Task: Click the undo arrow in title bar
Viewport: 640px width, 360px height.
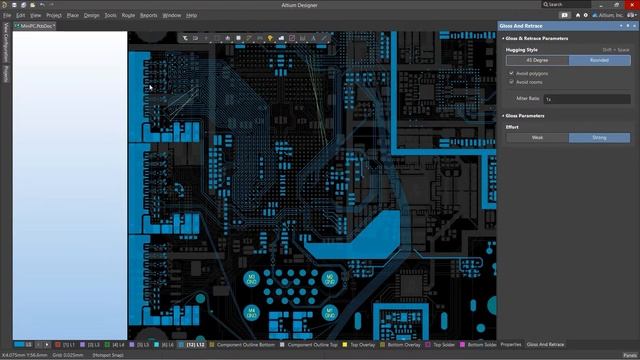Action: tap(42, 5)
